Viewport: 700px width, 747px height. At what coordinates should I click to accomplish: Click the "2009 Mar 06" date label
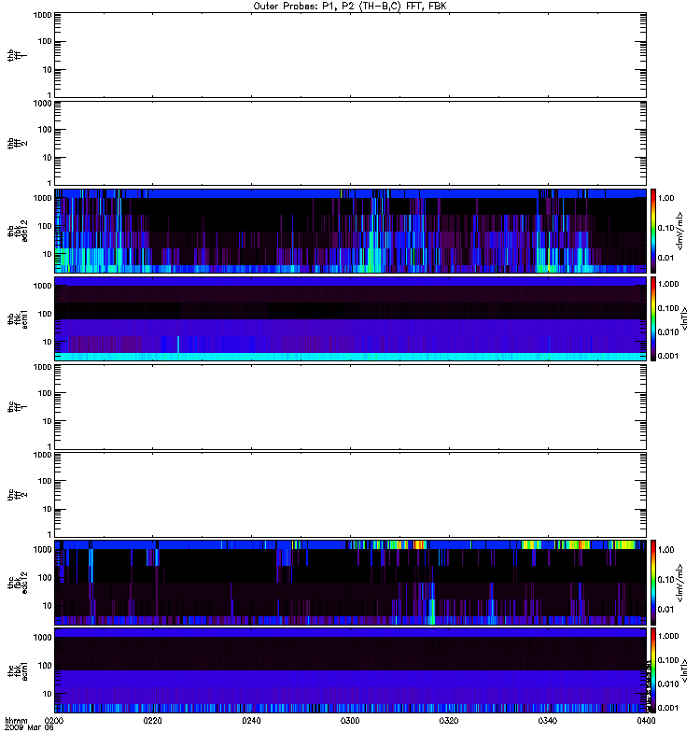tap(29, 728)
